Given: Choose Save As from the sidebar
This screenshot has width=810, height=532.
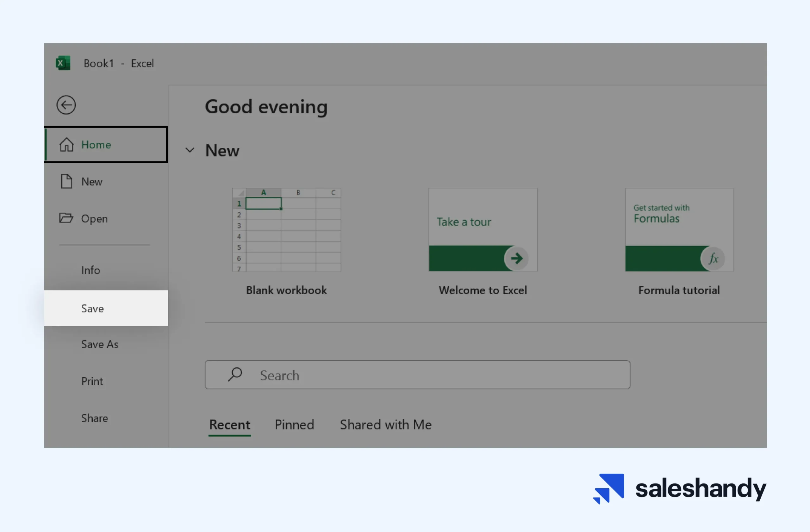Looking at the screenshot, I should tap(106, 344).
